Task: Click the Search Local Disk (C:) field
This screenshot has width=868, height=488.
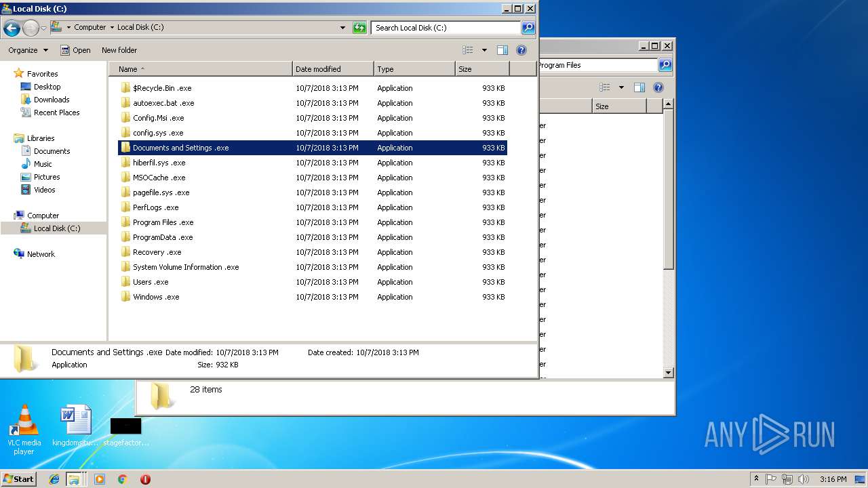Action: pyautogui.click(x=446, y=28)
